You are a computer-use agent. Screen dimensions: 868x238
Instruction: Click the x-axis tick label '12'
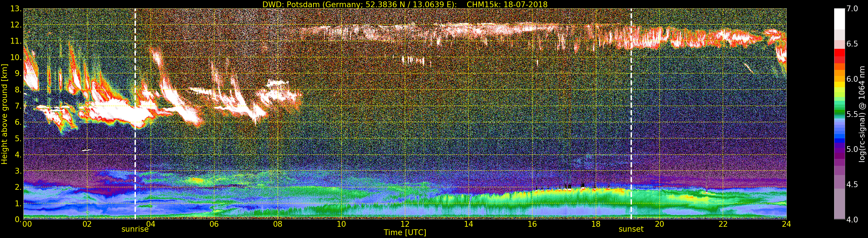coord(405,224)
